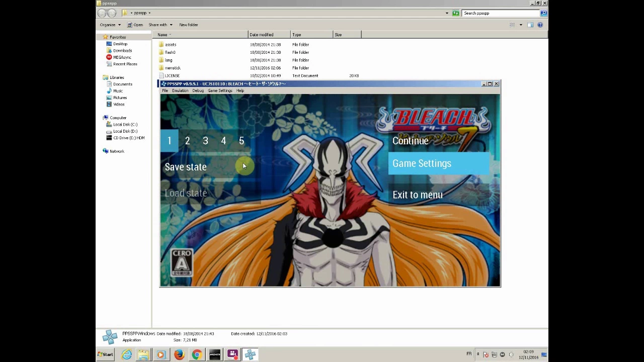The image size is (644, 362).
Task: Open the Music library
Action: 118,91
